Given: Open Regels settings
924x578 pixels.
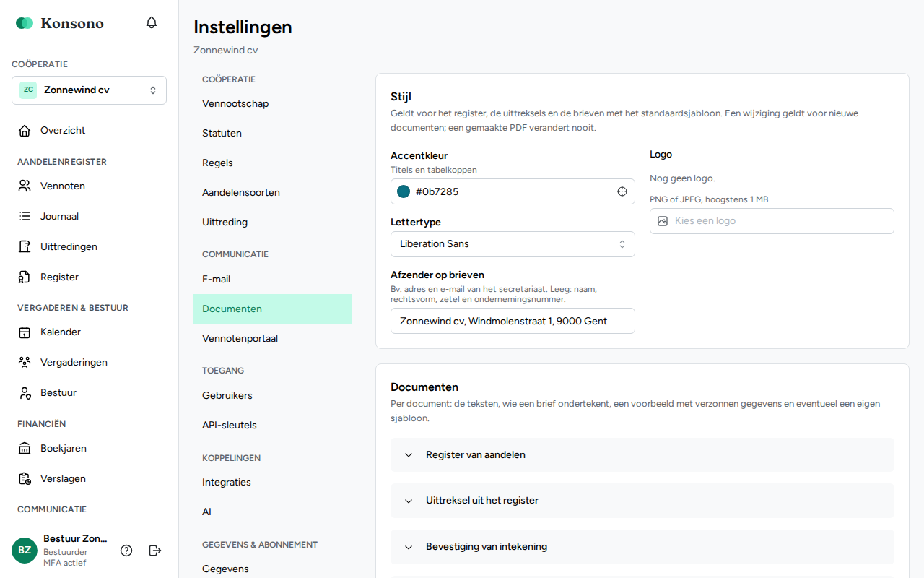Looking at the screenshot, I should 273,163.
